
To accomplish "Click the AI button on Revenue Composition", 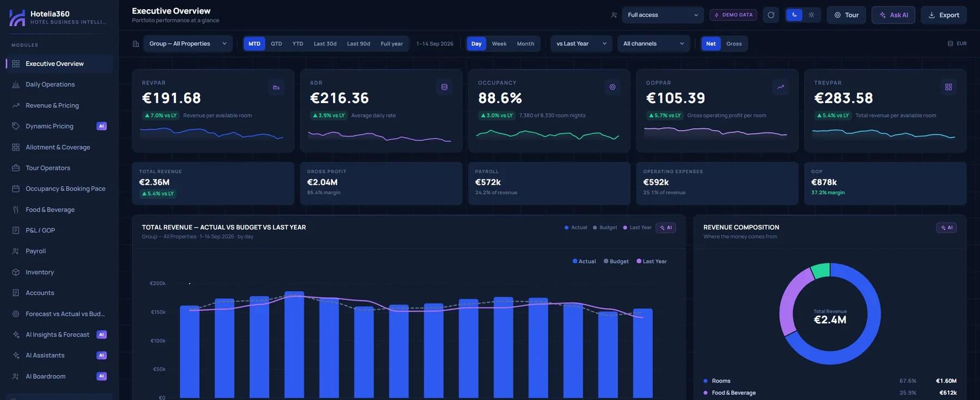I will click(x=947, y=228).
